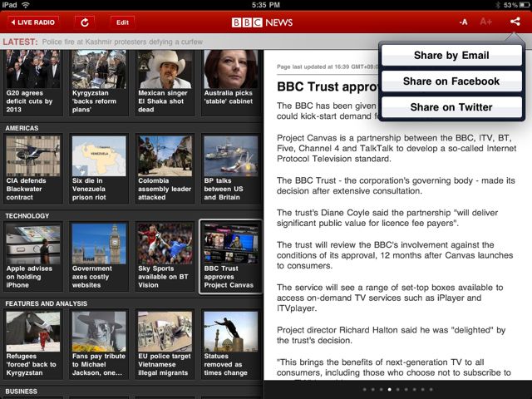532x399 pixels.
Task: Select Share by Email
Action: [451, 56]
